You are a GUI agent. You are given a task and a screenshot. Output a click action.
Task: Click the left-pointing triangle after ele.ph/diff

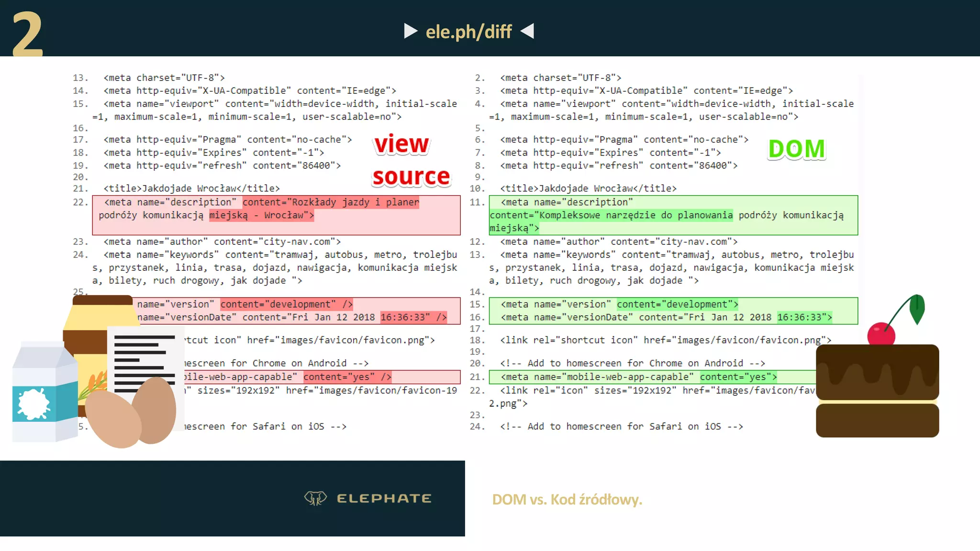527,31
